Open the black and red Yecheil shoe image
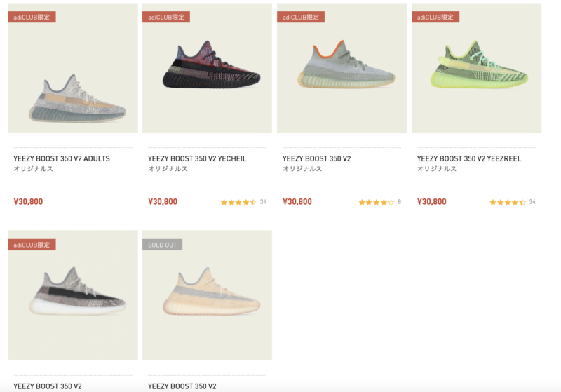This screenshot has width=561, height=392. point(207,68)
